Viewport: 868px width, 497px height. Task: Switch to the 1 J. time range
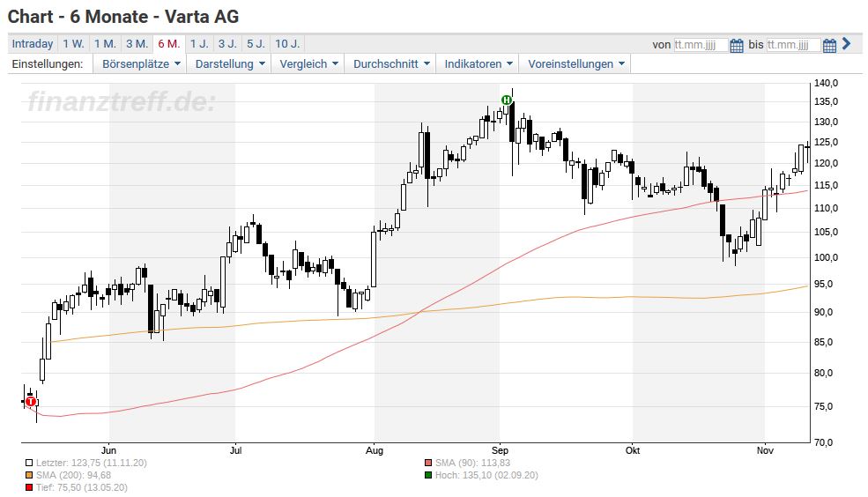[199, 44]
